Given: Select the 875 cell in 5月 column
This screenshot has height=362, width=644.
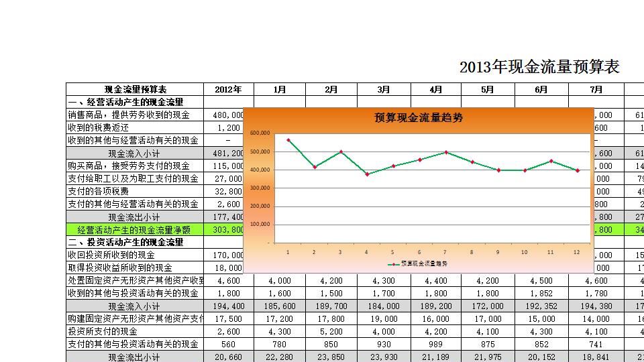Looking at the screenshot, I should click(x=488, y=345).
